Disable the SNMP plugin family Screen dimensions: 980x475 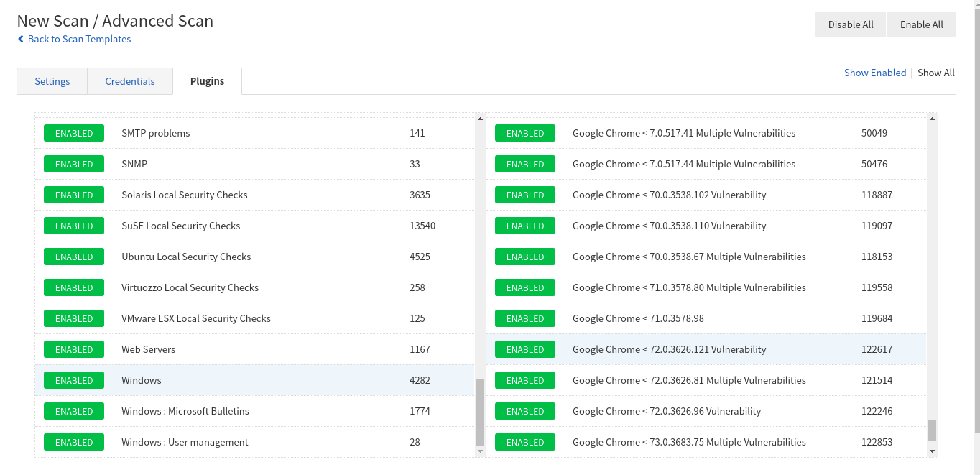(x=74, y=164)
